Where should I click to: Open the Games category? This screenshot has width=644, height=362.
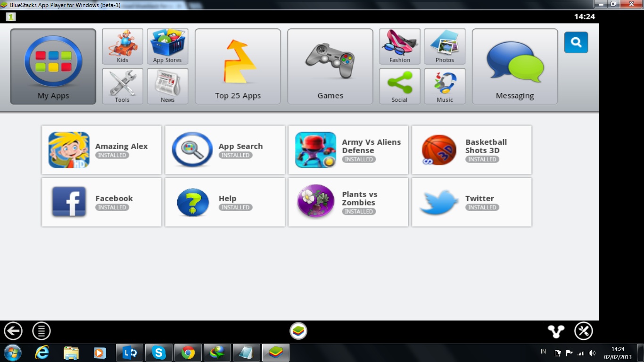point(330,66)
